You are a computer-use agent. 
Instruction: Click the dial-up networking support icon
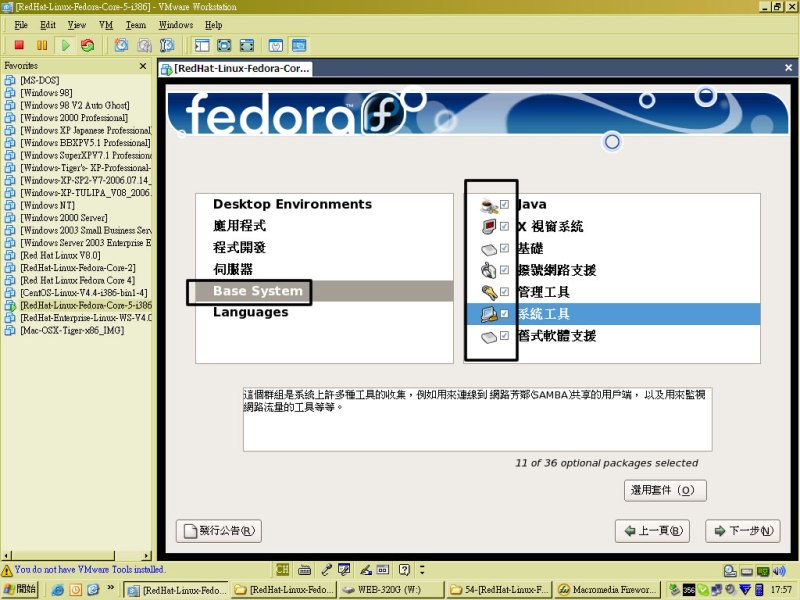pos(489,270)
